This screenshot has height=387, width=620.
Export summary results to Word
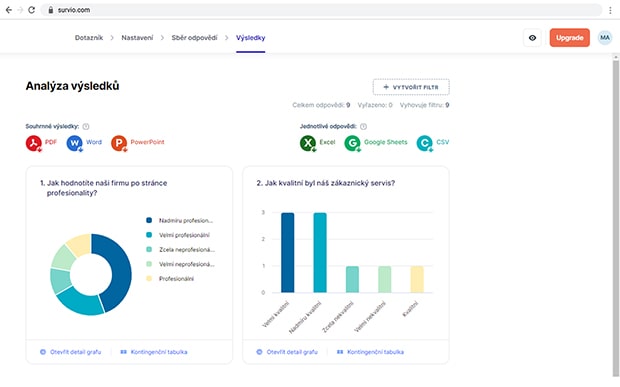point(84,143)
